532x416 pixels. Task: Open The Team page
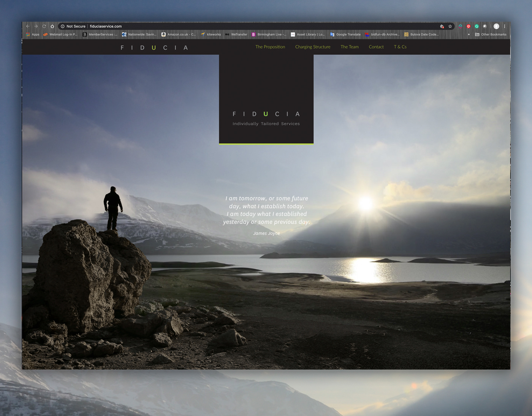[x=350, y=47]
